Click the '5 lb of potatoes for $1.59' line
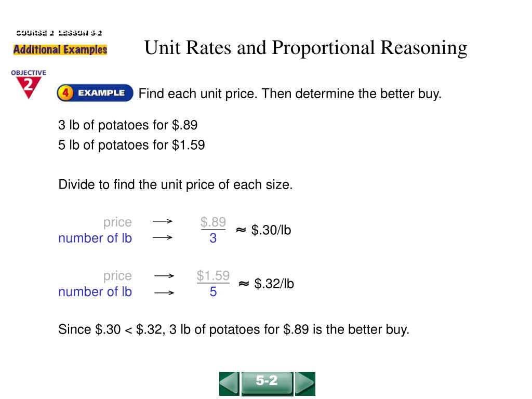Image resolution: width=532 pixels, height=399 pixels. (x=131, y=145)
